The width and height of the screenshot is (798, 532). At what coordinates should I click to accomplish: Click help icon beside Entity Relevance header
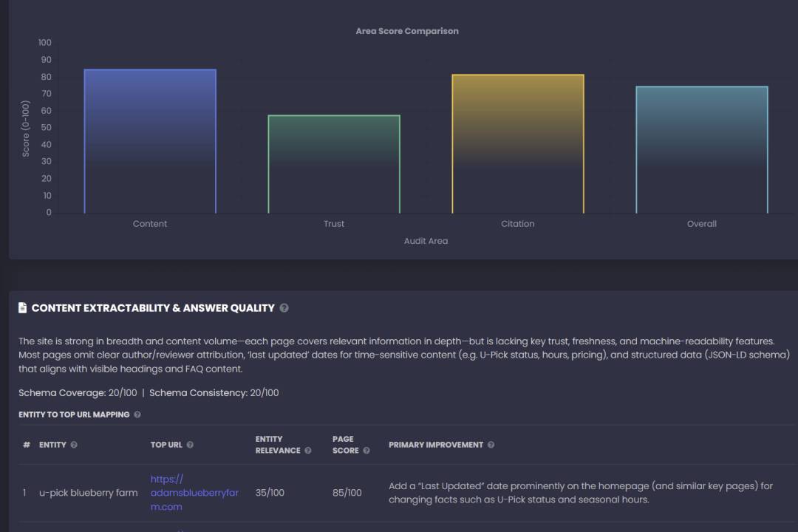pyautogui.click(x=308, y=451)
